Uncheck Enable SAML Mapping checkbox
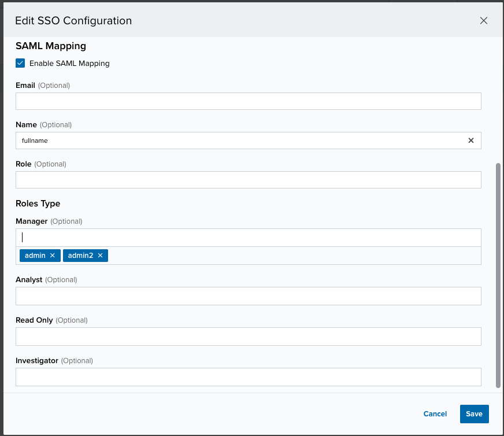Image resolution: width=504 pixels, height=436 pixels. click(20, 63)
